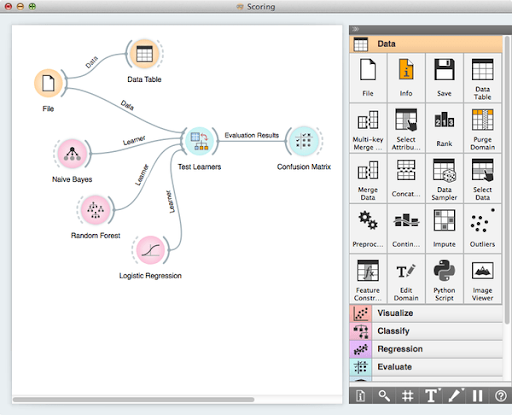This screenshot has width=512, height=415.
Task: Add the Python Script widget
Action: click(444, 279)
